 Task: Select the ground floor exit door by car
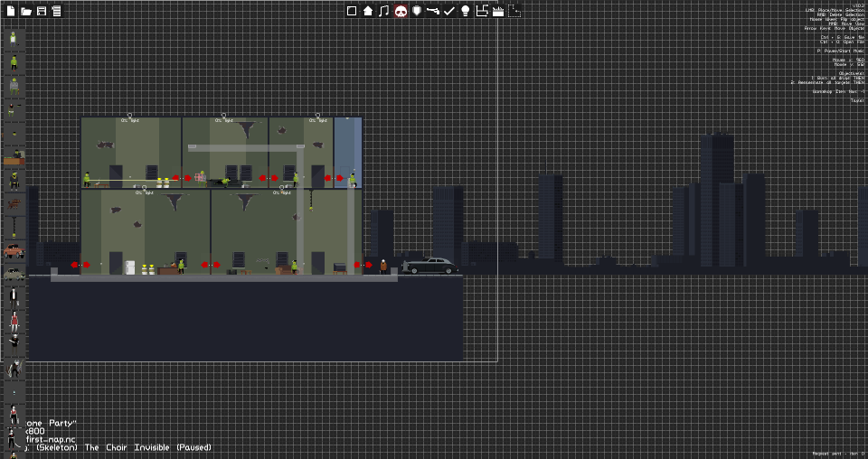pyautogui.click(x=363, y=265)
